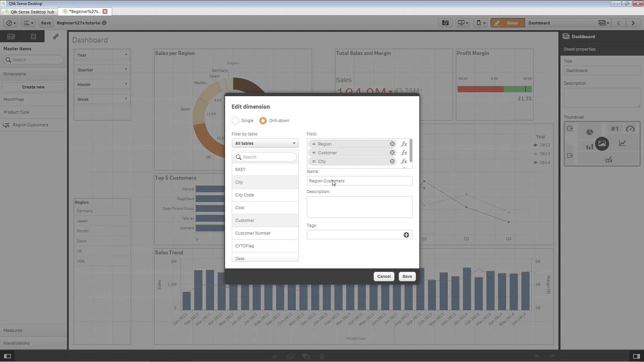Open the Master items link tab
Image resolution: width=644 pixels, height=362 pixels.
(55, 36)
